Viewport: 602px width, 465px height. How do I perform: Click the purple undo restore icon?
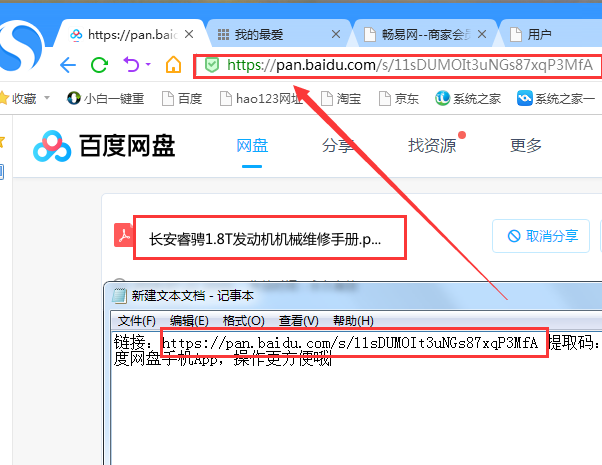[x=131, y=65]
